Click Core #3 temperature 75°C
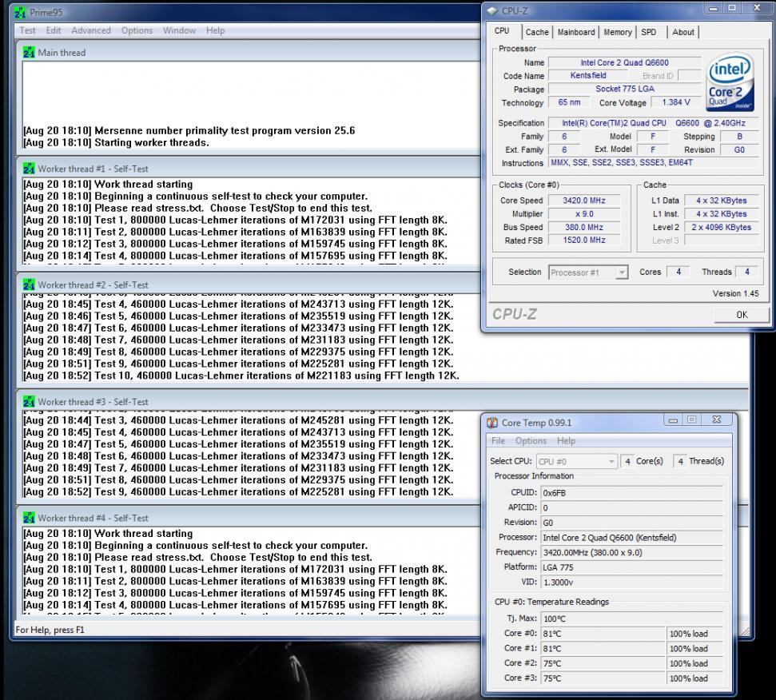The image size is (776, 700). point(603,678)
